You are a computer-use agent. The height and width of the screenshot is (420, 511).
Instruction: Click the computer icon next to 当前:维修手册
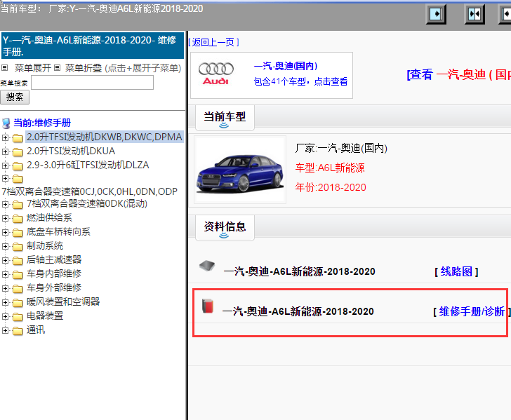(6, 123)
